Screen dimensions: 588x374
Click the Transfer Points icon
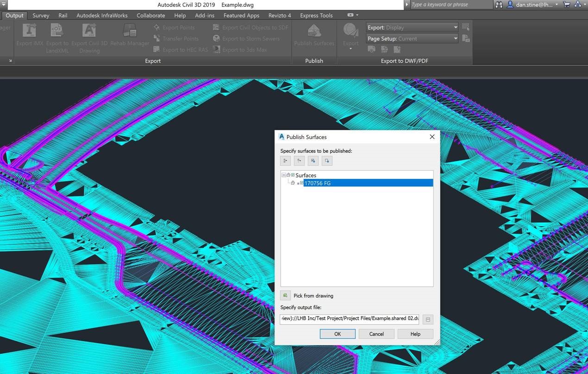coord(157,38)
